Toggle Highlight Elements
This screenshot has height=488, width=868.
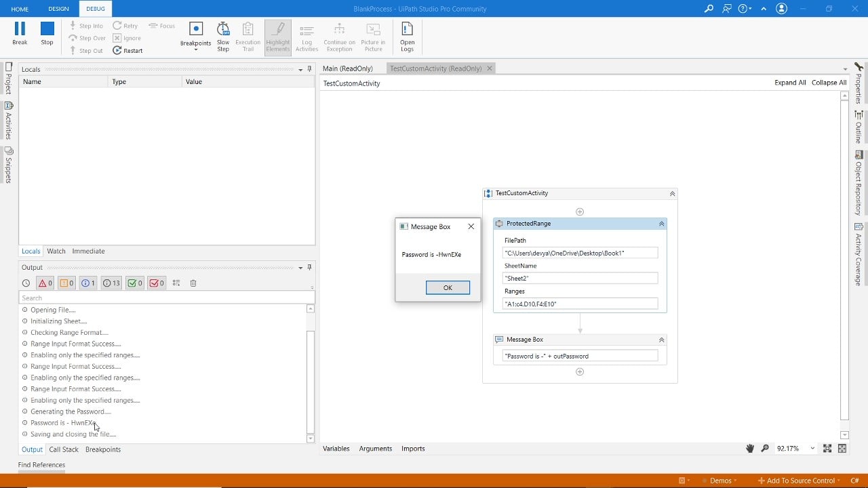coord(277,37)
